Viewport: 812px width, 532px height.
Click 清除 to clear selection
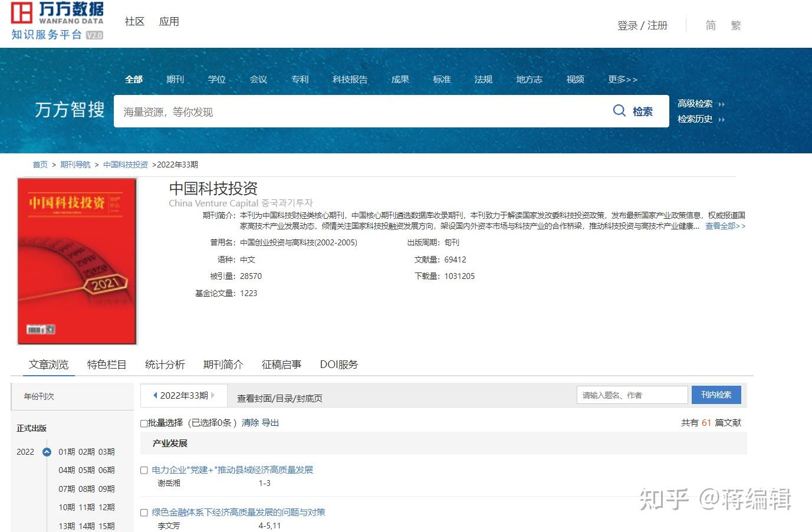tap(250, 423)
